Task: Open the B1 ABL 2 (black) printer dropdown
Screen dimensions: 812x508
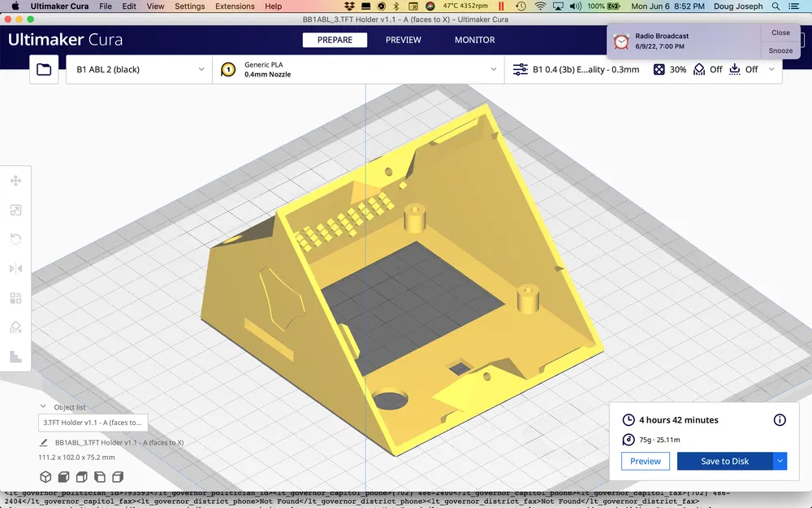Action: [x=139, y=69]
